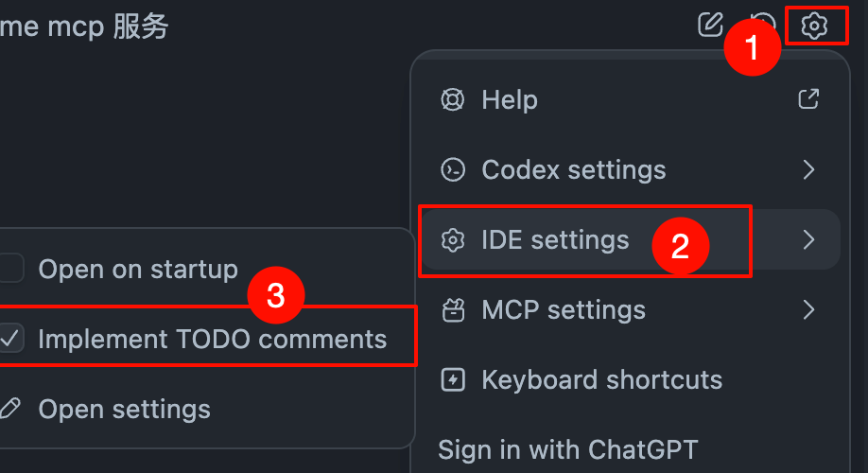Select the Keyboard shortcuts menu entry
This screenshot has height=473, width=868.
point(601,380)
